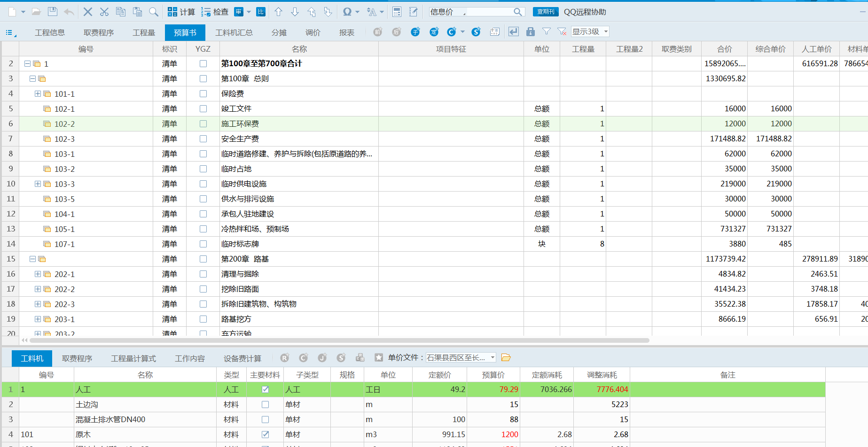868x447 pixels.
Task: Select cell 临时道路修建、养护与拆除 row
Action: (x=299, y=154)
